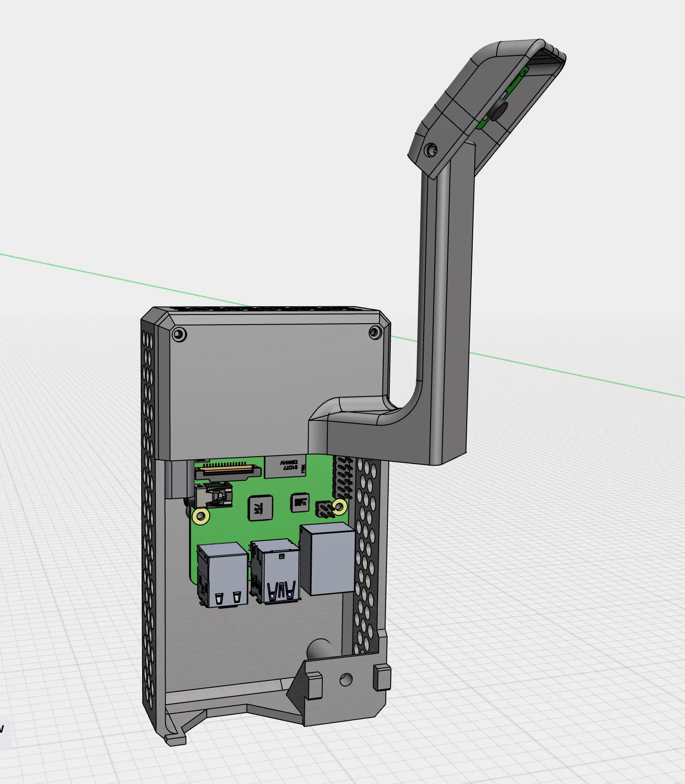The image size is (685, 784).
Task: Select the right yellow mounting hole
Action: pos(340,507)
